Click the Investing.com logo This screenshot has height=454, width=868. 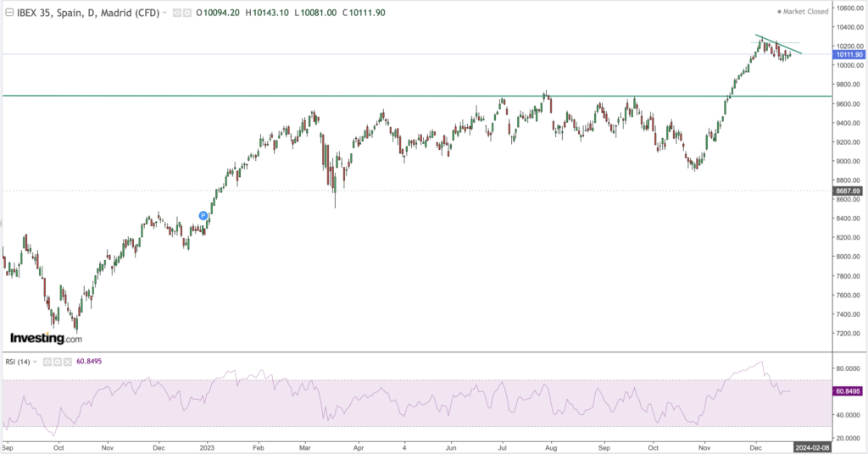click(46, 338)
